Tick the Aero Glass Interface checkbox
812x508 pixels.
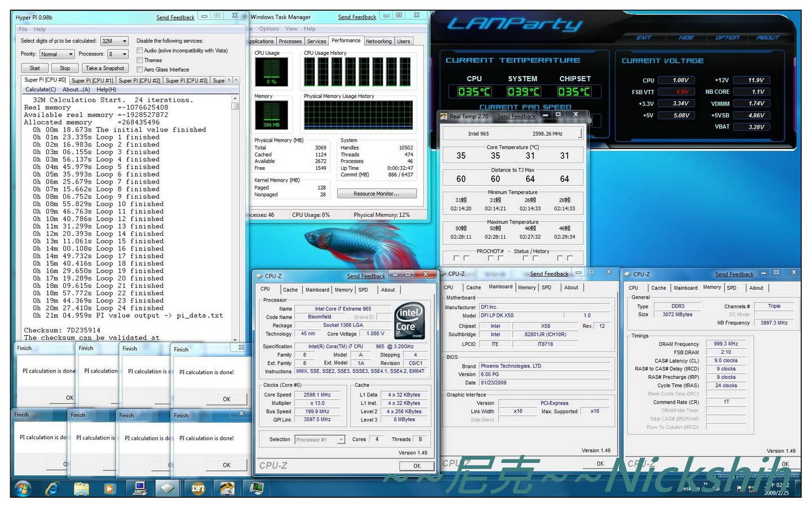click(139, 69)
